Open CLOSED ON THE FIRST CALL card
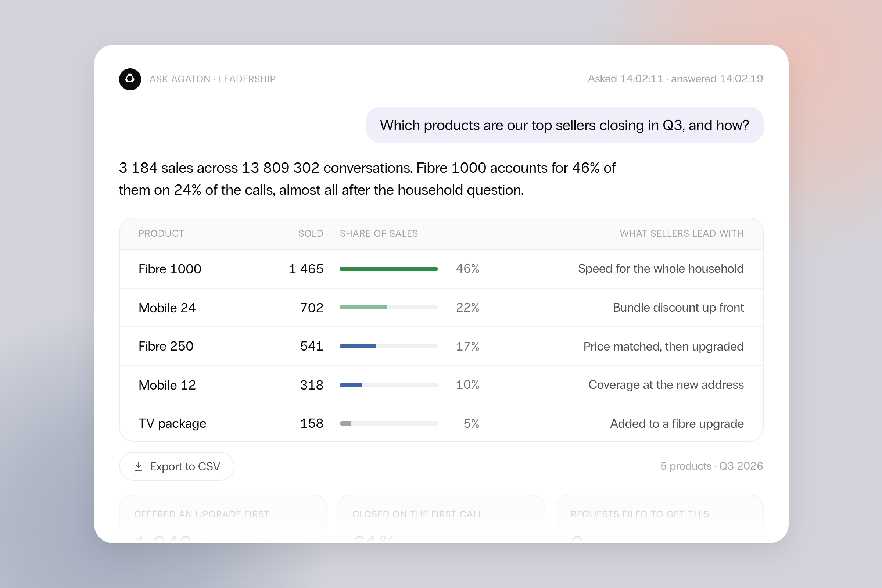 coord(441,519)
